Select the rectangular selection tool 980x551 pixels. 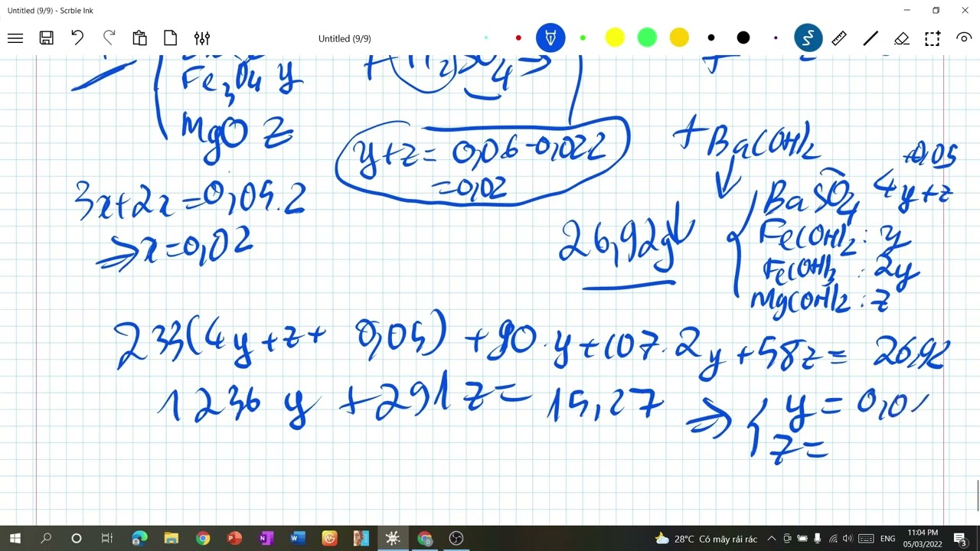pyautogui.click(x=933, y=38)
